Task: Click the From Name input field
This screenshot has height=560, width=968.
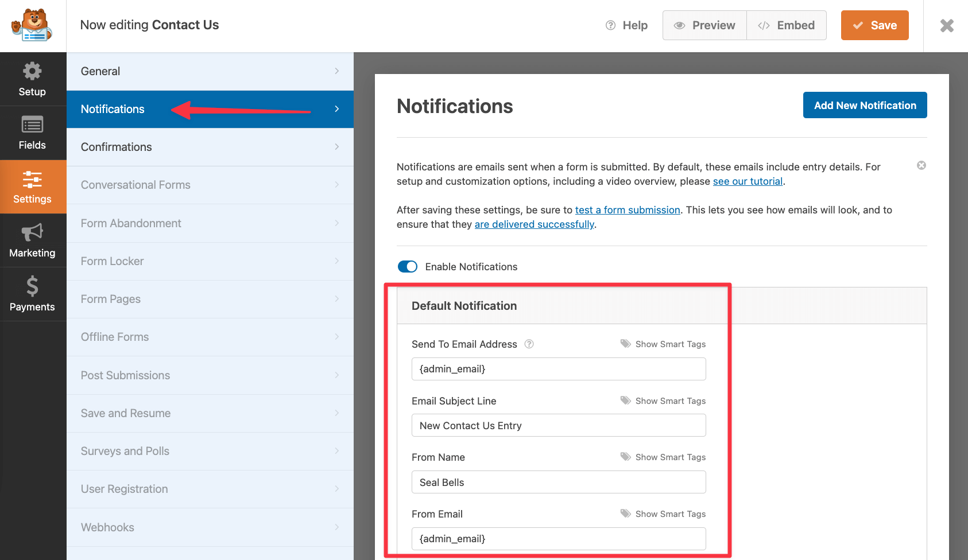Action: pos(559,482)
